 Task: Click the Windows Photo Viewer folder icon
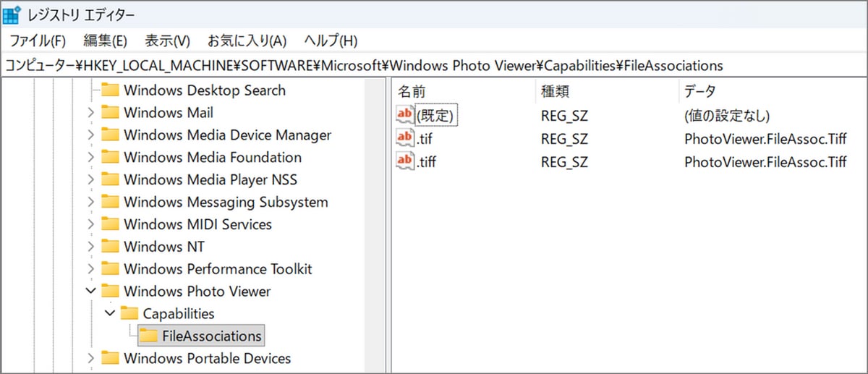pyautogui.click(x=110, y=292)
